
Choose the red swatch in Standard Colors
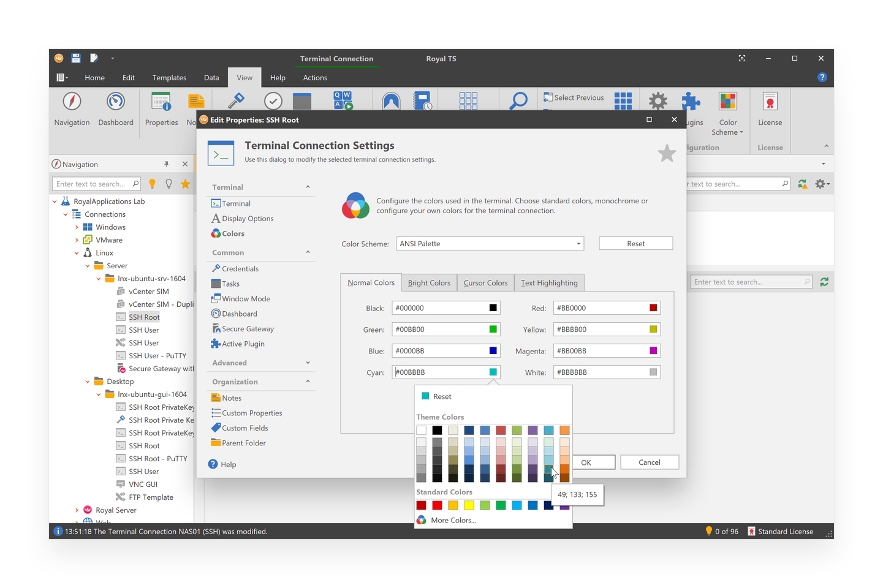pos(437,505)
